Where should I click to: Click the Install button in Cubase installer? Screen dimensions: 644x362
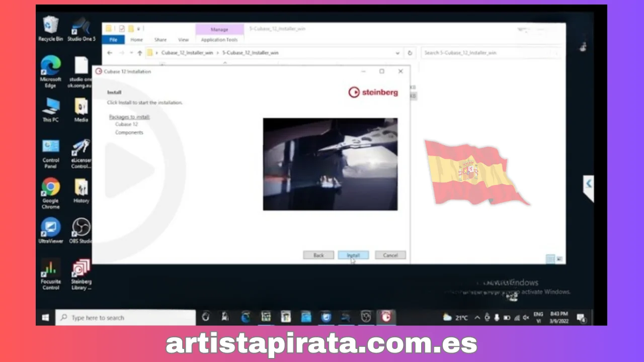tap(353, 255)
